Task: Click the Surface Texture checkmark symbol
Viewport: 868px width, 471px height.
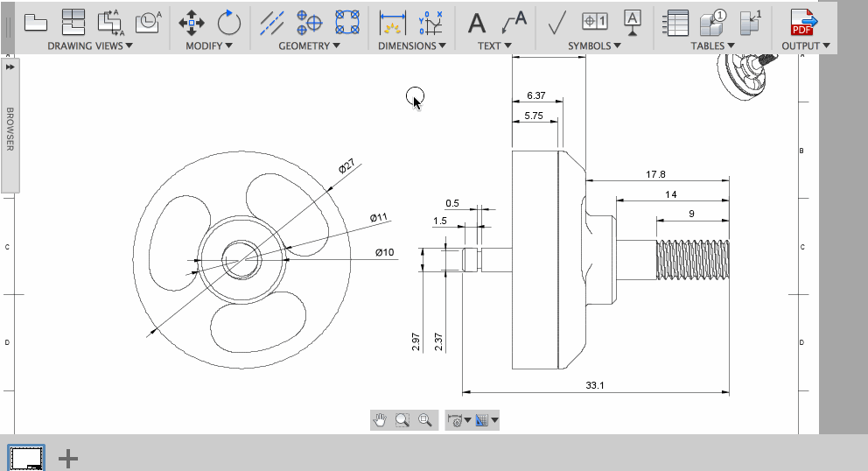Action: tap(556, 22)
